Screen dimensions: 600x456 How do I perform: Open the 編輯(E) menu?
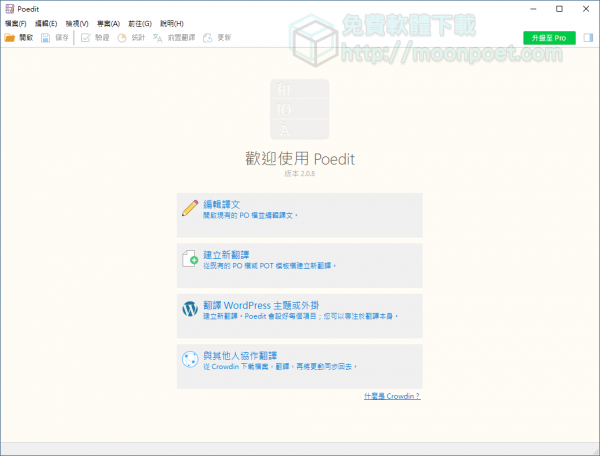point(46,24)
